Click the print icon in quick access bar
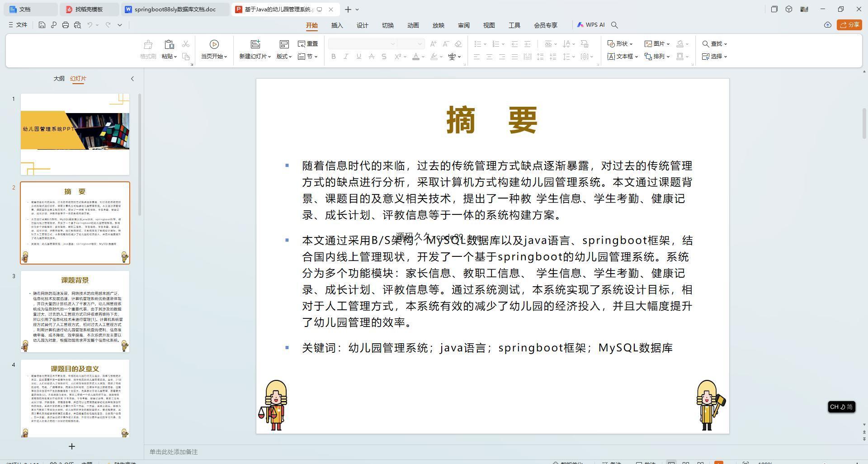Viewport: 868px width, 464px height. (x=66, y=25)
